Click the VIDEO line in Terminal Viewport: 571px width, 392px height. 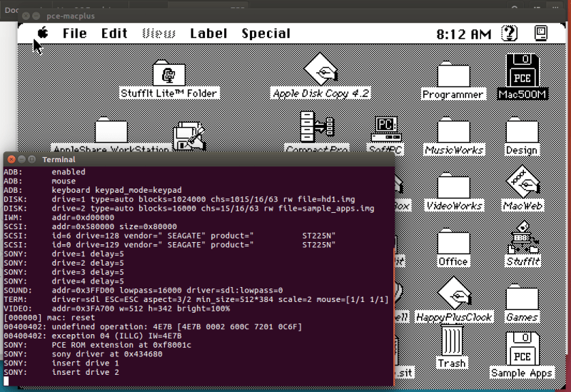(117, 308)
